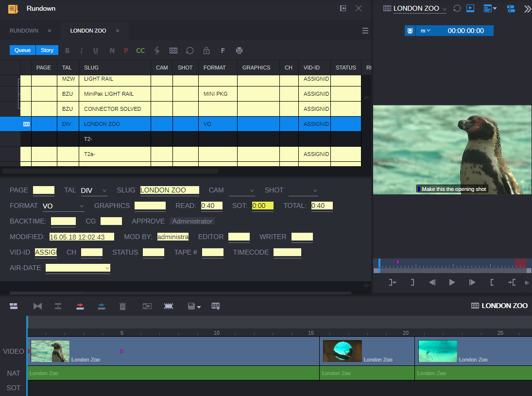Click the dock panel icon in Rundown header
Image resolution: width=532 pixels, height=396 pixels.
pos(343,8)
